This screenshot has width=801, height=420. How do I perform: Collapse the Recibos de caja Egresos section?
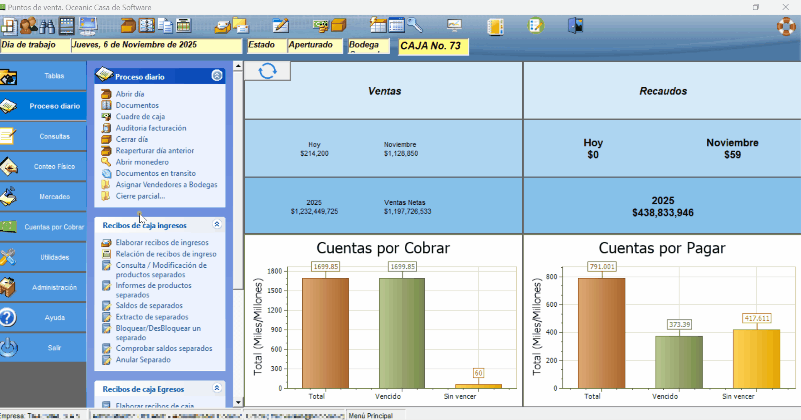pos(216,388)
